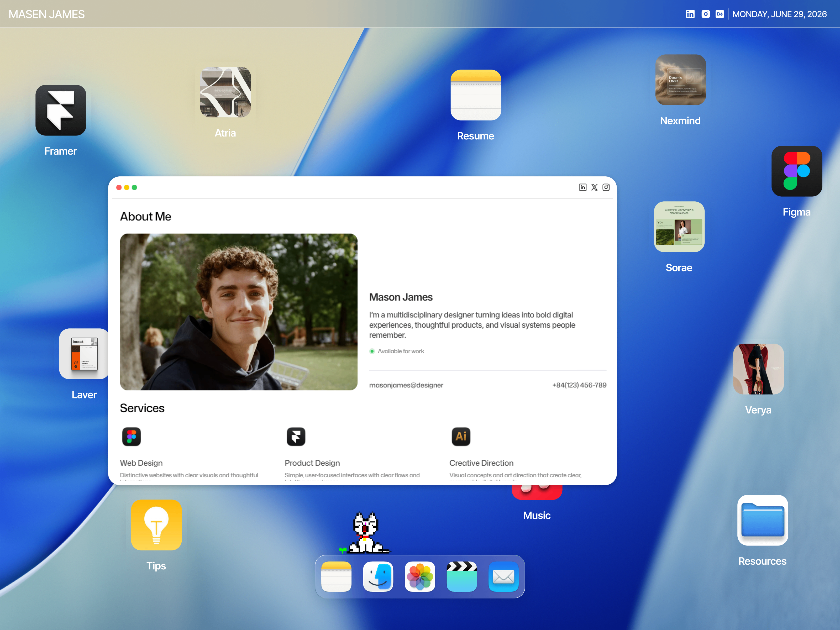Image resolution: width=840 pixels, height=630 pixels.
Task: Click the Photos icon in the dock
Action: click(420, 576)
